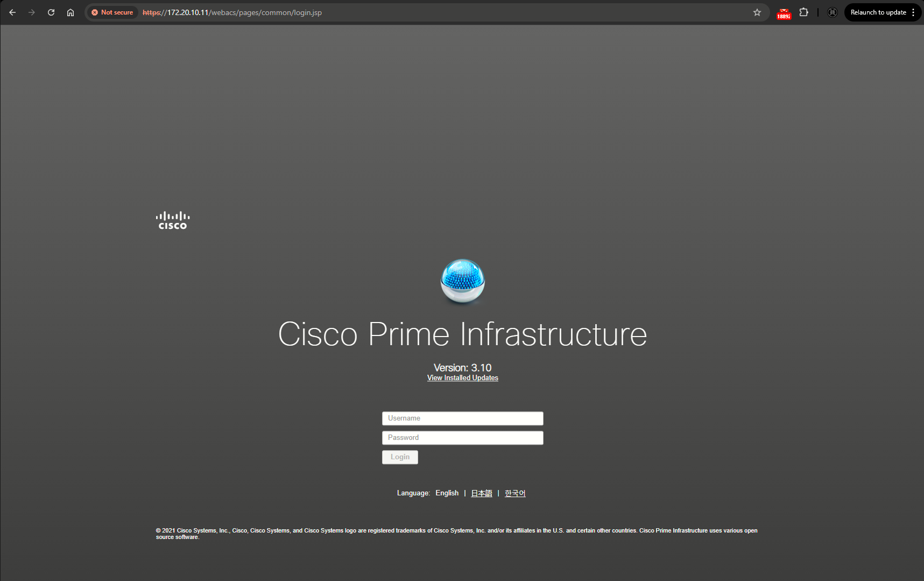
Task: Open the browser profile avatar
Action: pyautogui.click(x=833, y=12)
